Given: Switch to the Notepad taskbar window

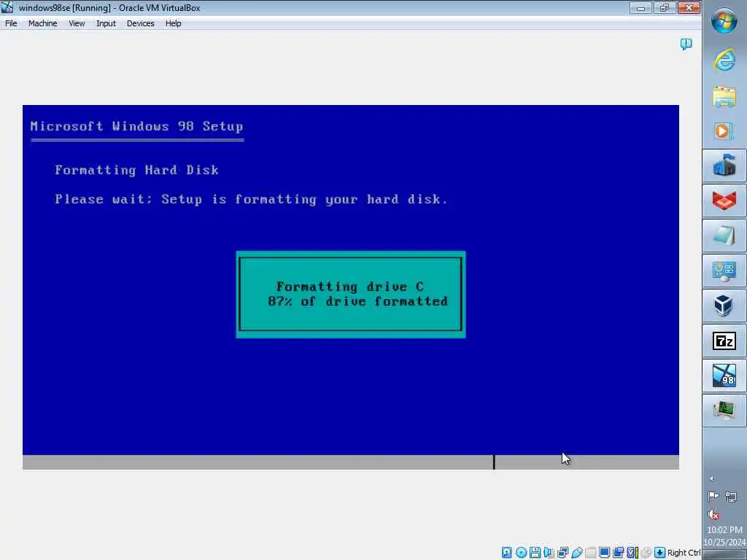Looking at the screenshot, I should [724, 236].
